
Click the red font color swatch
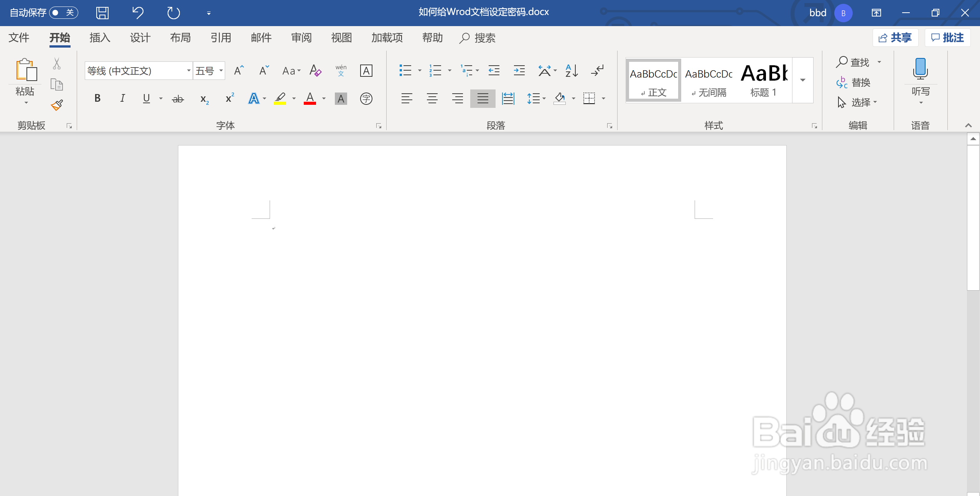pos(310,99)
